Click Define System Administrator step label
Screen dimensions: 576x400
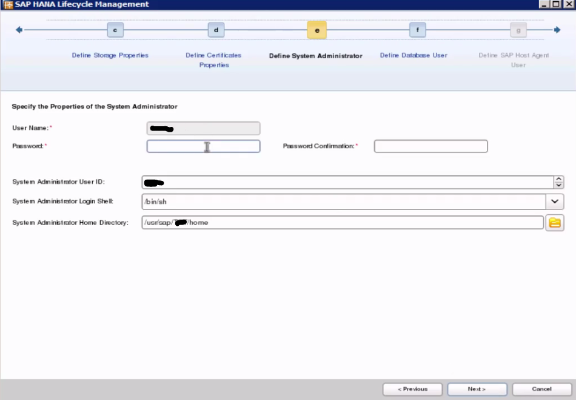pyautogui.click(x=316, y=56)
